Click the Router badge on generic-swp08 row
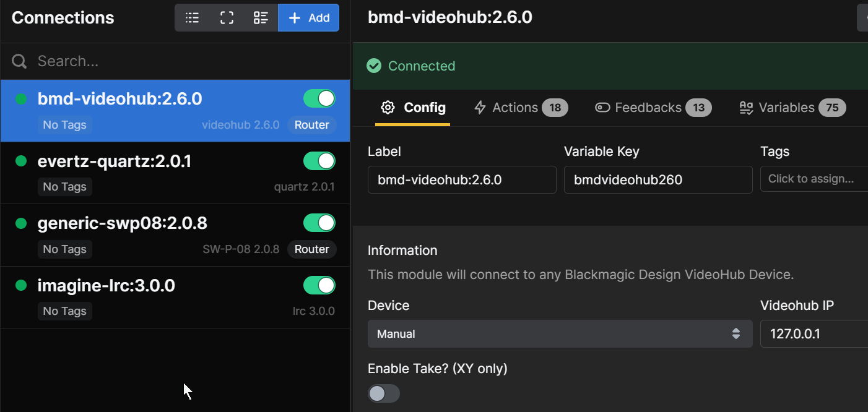 [312, 249]
